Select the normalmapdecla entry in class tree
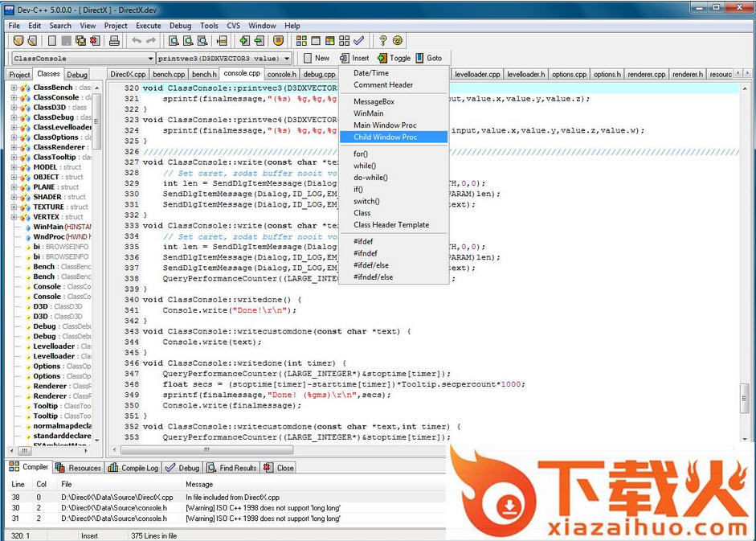The height and width of the screenshot is (541, 756). pyautogui.click(x=62, y=426)
